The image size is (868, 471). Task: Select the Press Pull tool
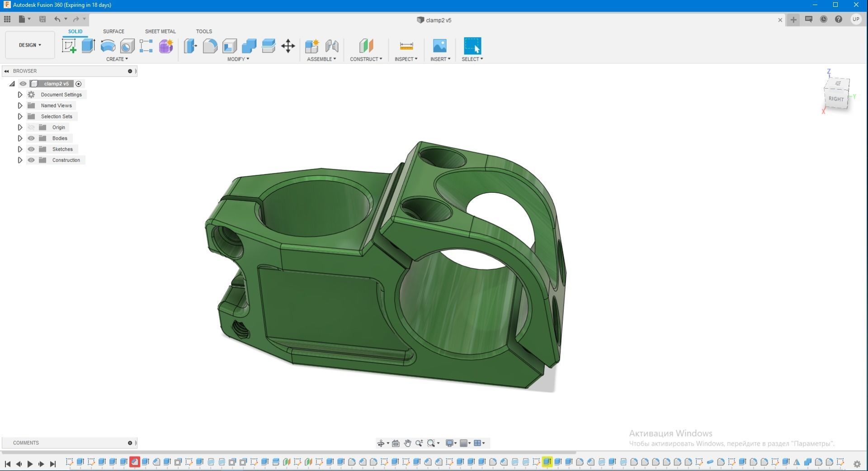tap(190, 46)
